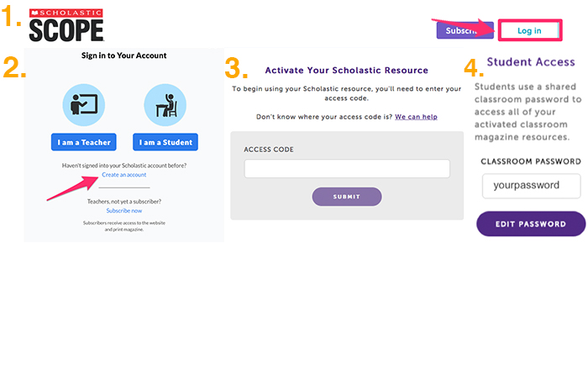The height and width of the screenshot is (380, 588).
Task: Open the We can help link
Action: pyautogui.click(x=417, y=117)
